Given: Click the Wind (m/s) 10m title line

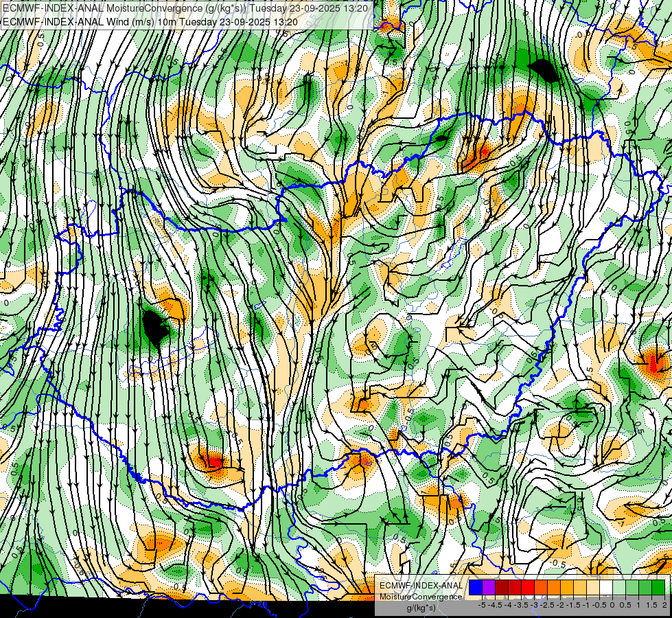Looking at the screenshot, I should click(150, 21).
